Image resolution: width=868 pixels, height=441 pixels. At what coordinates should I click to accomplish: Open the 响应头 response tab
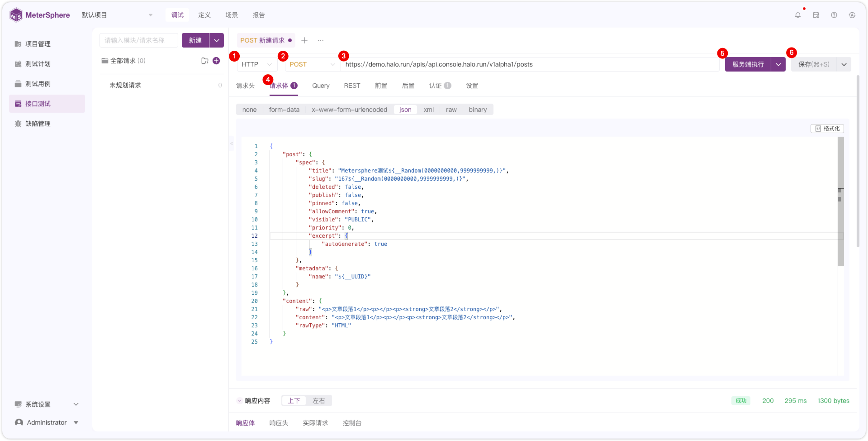point(279,423)
